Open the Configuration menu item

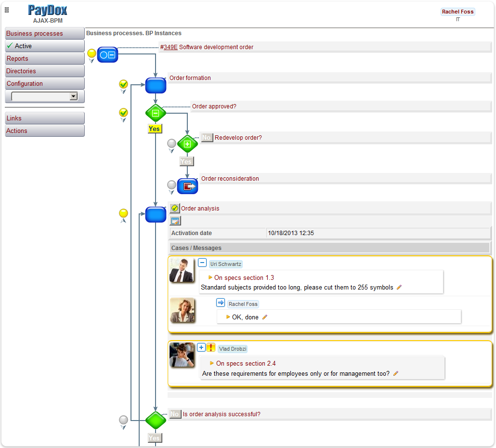click(x=45, y=83)
